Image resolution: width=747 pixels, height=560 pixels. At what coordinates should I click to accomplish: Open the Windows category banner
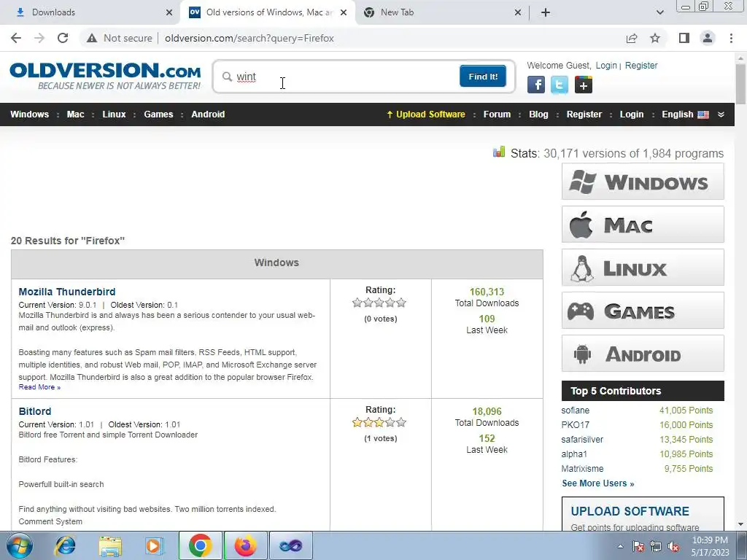point(643,182)
